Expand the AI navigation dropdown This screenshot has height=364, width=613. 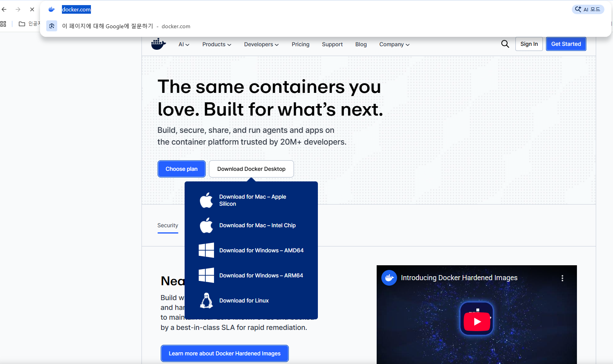tap(184, 44)
